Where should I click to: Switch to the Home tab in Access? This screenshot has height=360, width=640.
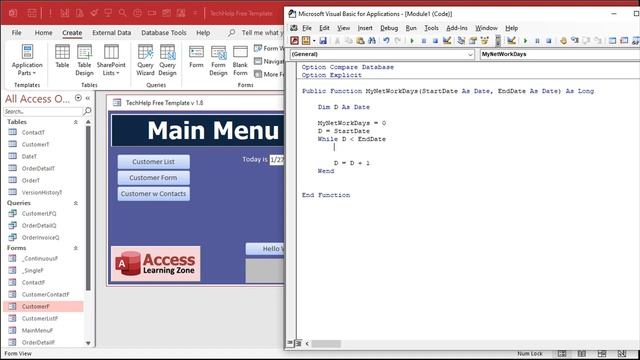[x=43, y=33]
